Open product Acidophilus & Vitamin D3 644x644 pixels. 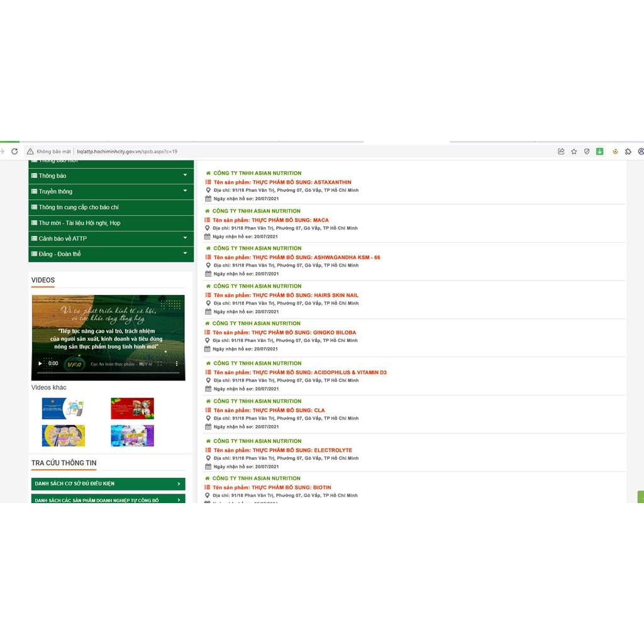[x=300, y=372]
